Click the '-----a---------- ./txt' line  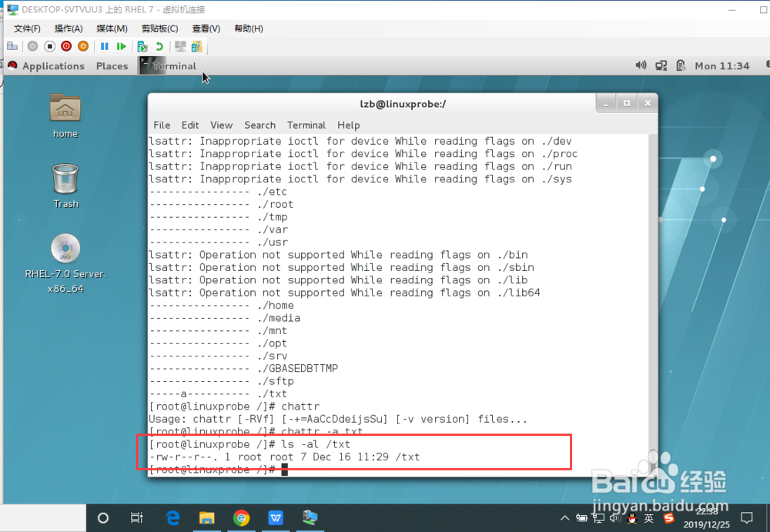(218, 394)
